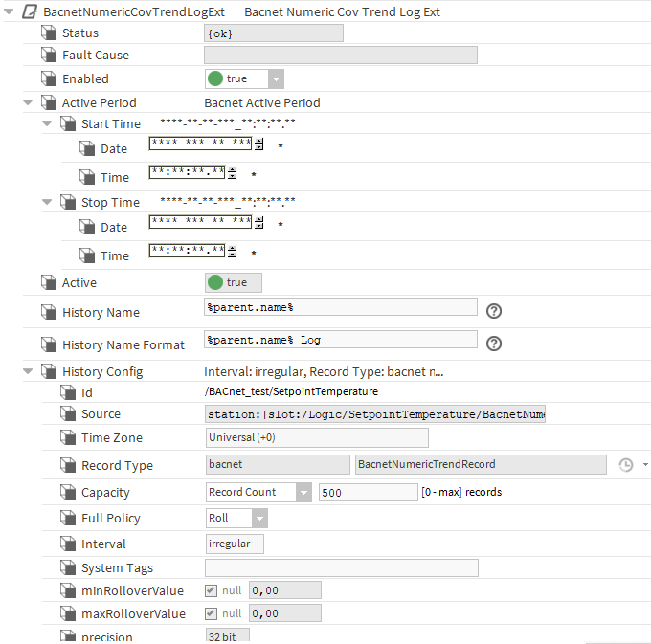
Task: Click the Time Zone property icon
Action: 68,438
